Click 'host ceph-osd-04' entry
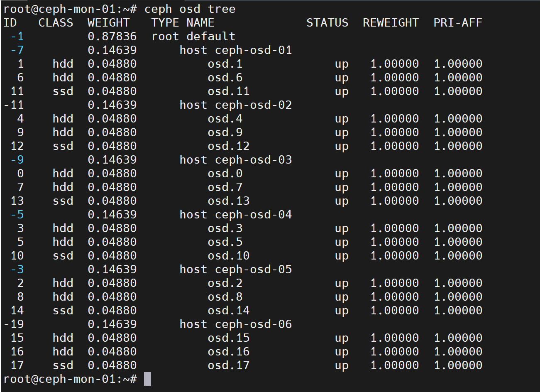Screen dimensions: 540x392 pos(236,214)
